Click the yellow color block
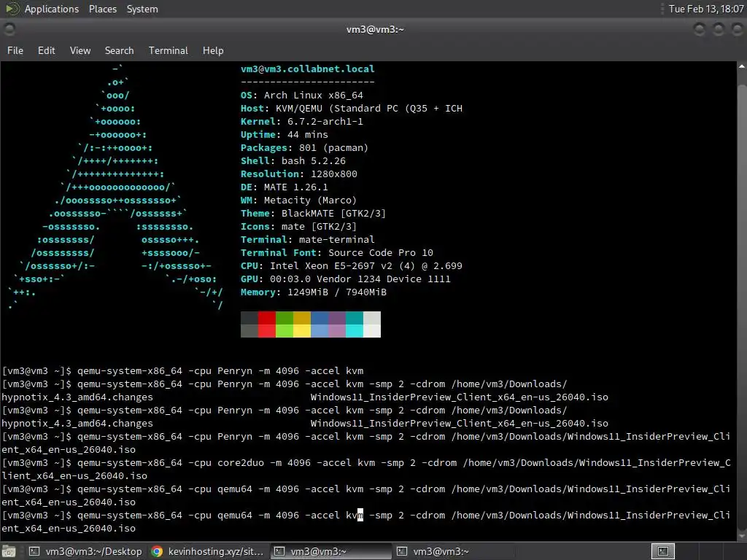 (x=301, y=331)
